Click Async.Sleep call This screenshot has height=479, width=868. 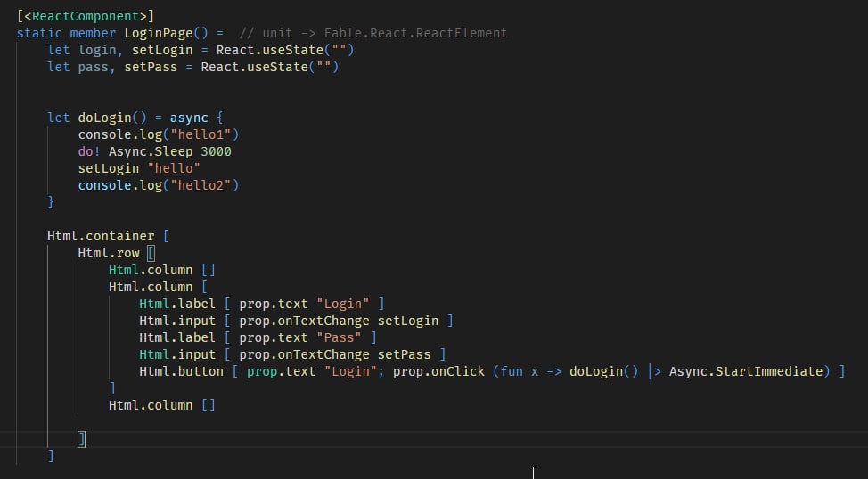tap(151, 151)
